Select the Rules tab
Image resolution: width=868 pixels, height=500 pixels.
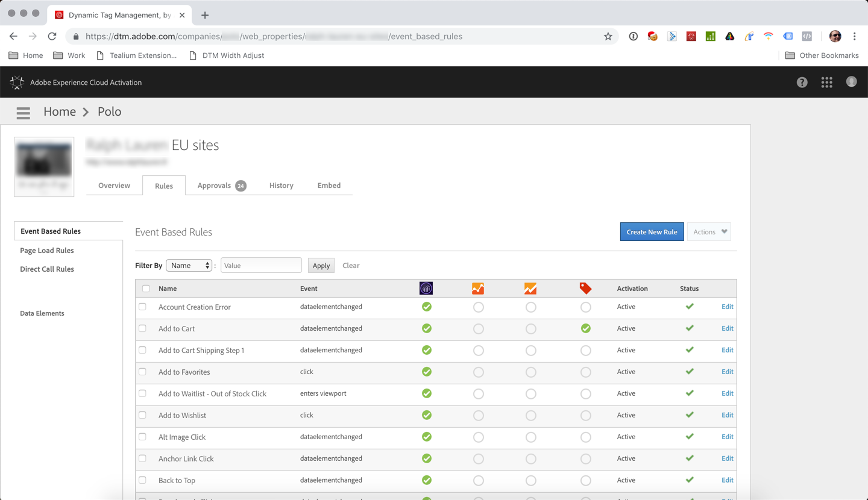[164, 186]
